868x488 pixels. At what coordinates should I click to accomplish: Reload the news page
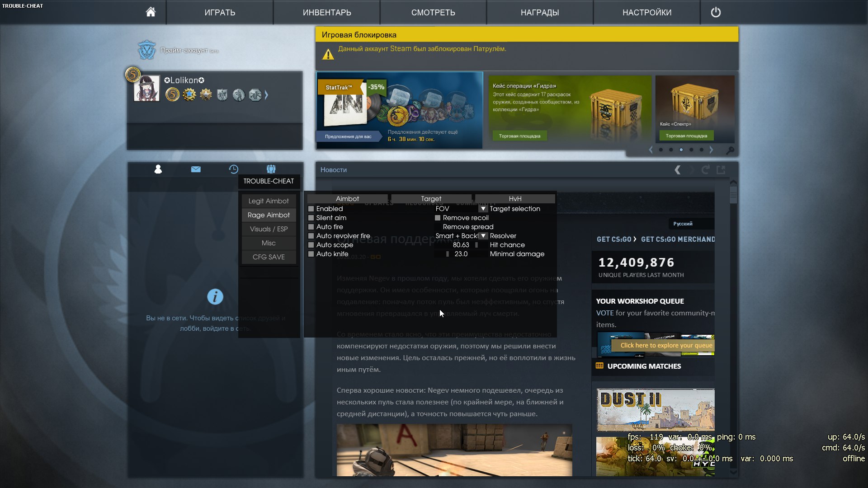705,170
